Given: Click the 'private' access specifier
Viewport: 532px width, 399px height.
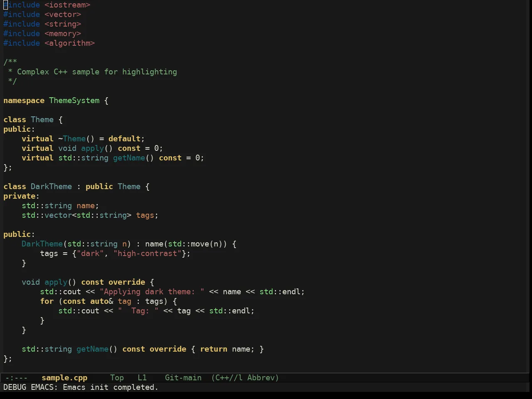Looking at the screenshot, I should click(x=19, y=196).
